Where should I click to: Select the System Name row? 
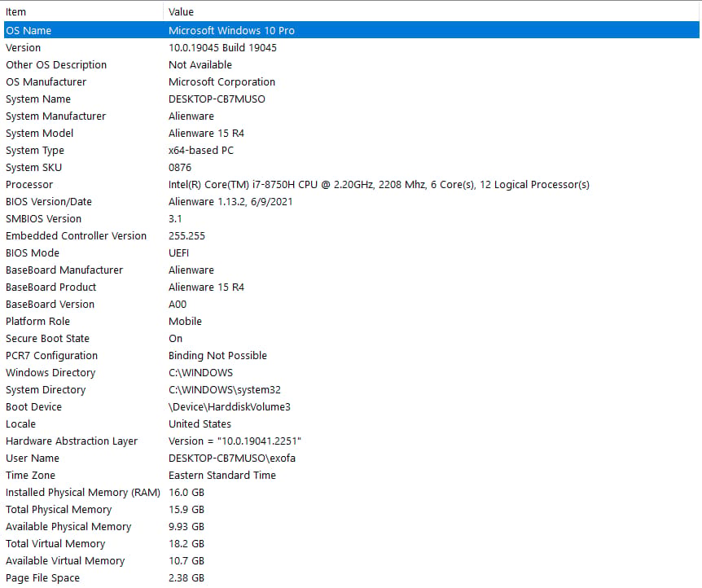[x=352, y=99]
